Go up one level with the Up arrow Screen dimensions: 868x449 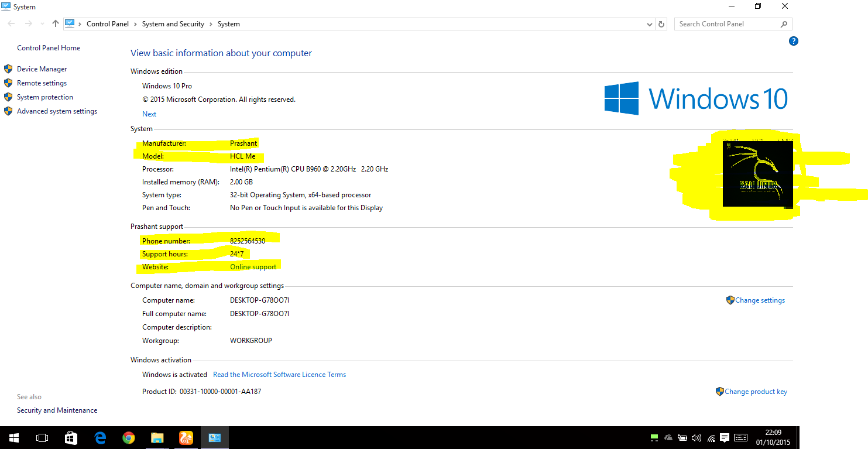(x=56, y=24)
